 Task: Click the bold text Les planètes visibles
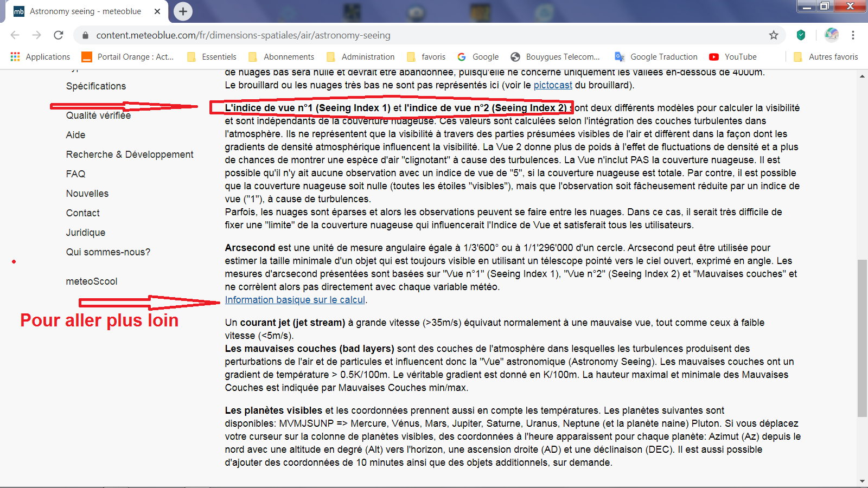[x=274, y=410]
